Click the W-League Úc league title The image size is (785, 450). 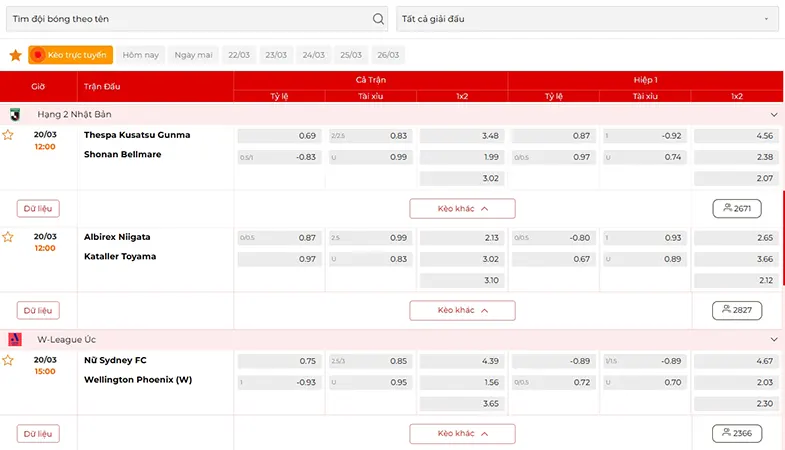[67, 339]
